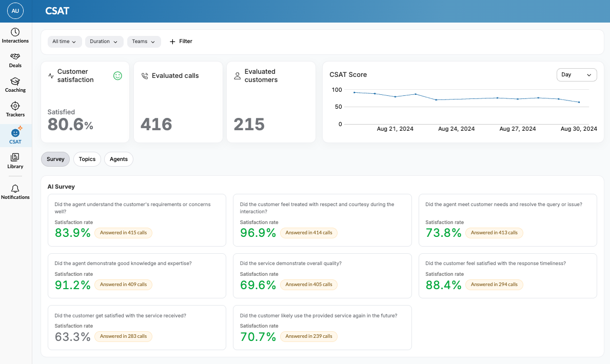This screenshot has width=610, height=364.
Task: Open the Teams filter dropdown
Action: tap(144, 42)
